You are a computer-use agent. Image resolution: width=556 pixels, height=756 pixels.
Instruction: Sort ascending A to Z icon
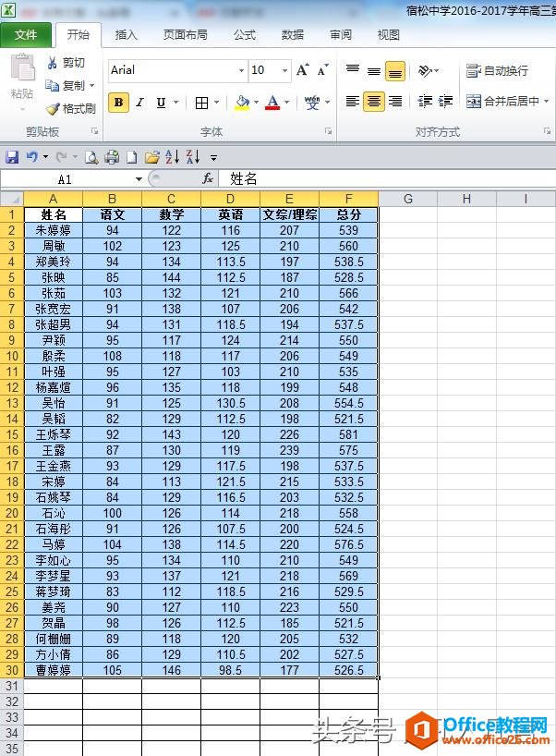172,157
